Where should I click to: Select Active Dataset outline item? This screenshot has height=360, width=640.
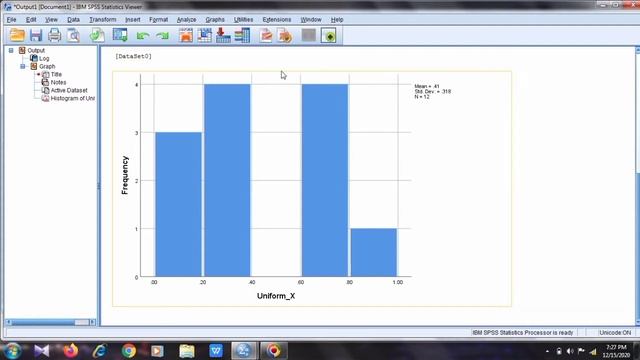point(69,90)
